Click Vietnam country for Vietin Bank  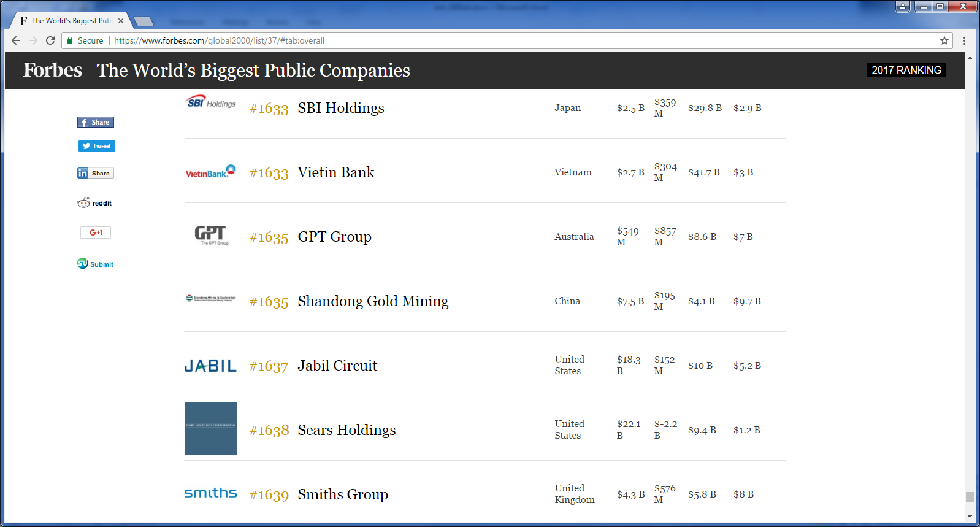pyautogui.click(x=573, y=172)
